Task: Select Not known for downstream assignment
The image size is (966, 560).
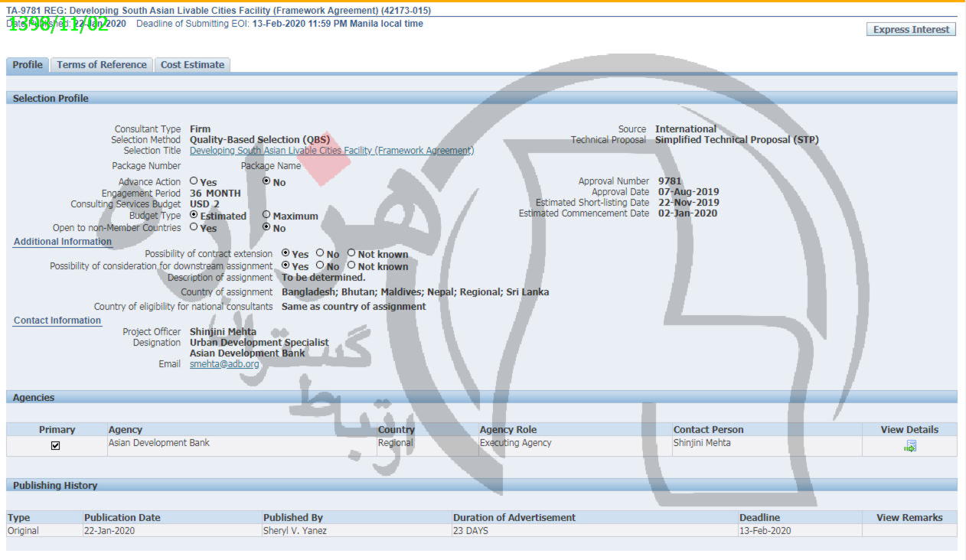Action: [x=351, y=265]
